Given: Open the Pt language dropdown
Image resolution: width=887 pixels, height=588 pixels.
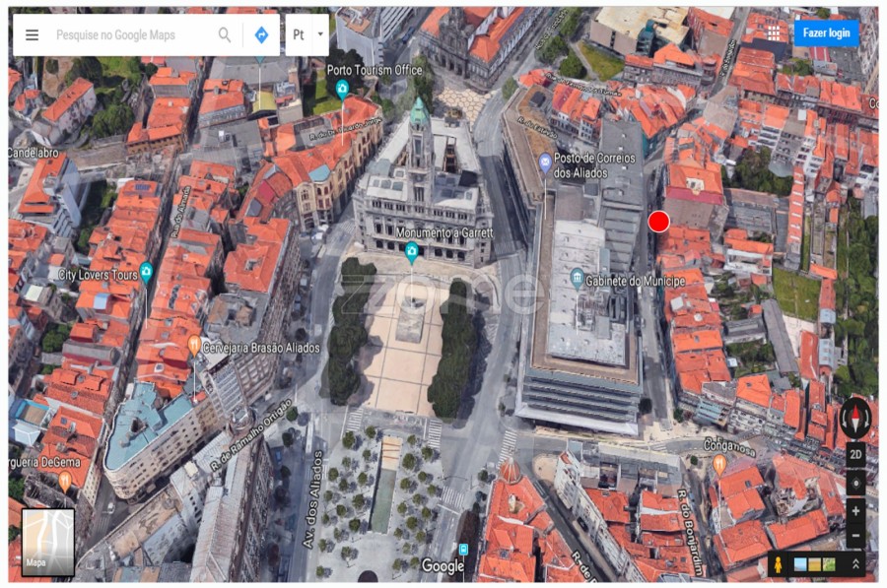Looking at the screenshot, I should pyautogui.click(x=306, y=34).
